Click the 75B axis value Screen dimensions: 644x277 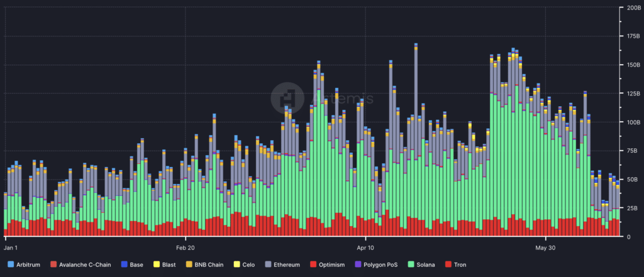tap(631, 151)
